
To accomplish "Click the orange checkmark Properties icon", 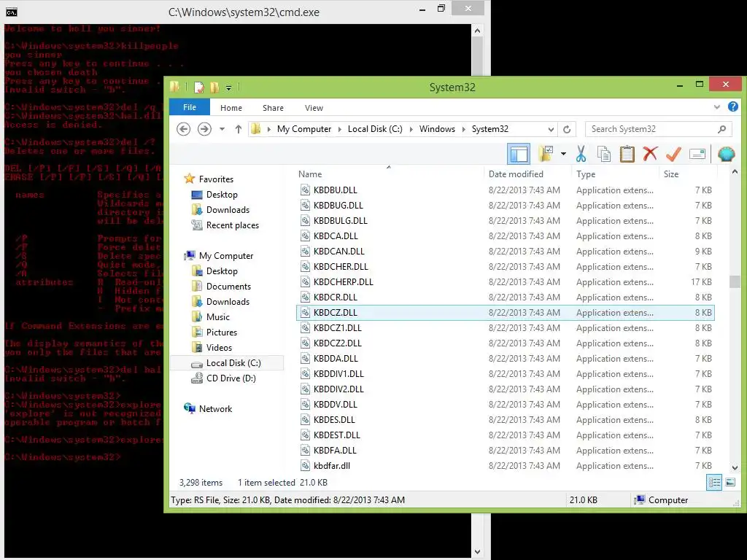I will (673, 154).
